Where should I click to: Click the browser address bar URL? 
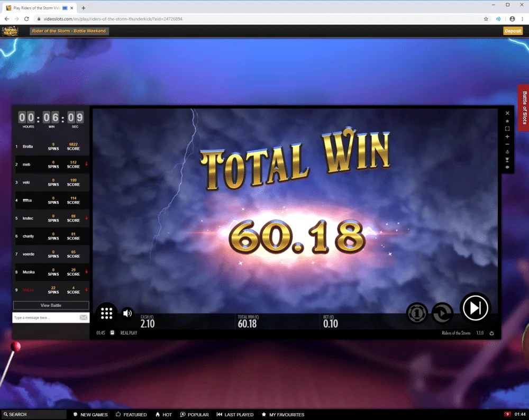pos(113,19)
